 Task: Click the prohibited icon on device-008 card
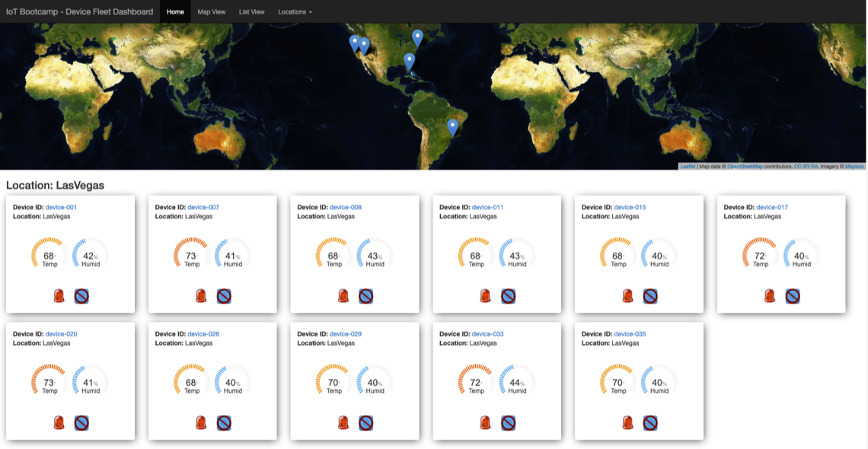coord(366,296)
